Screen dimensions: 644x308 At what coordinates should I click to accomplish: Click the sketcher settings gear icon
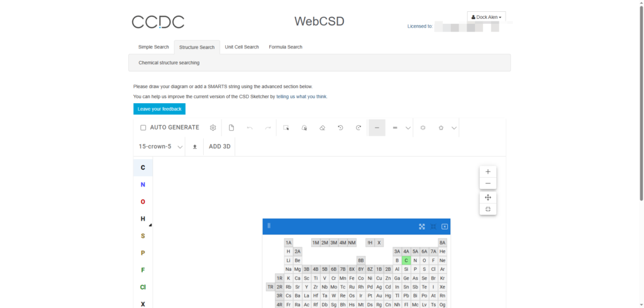coord(213,128)
